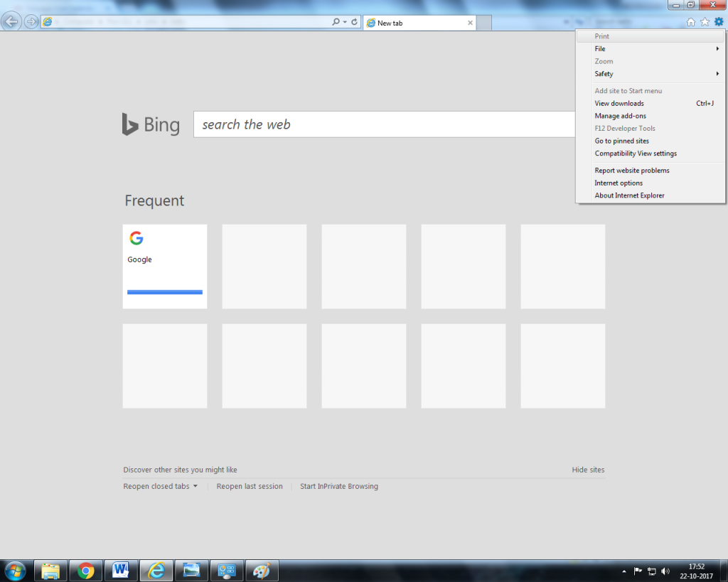
Task: Click the search magnifier in the address bar
Action: pyautogui.click(x=335, y=22)
